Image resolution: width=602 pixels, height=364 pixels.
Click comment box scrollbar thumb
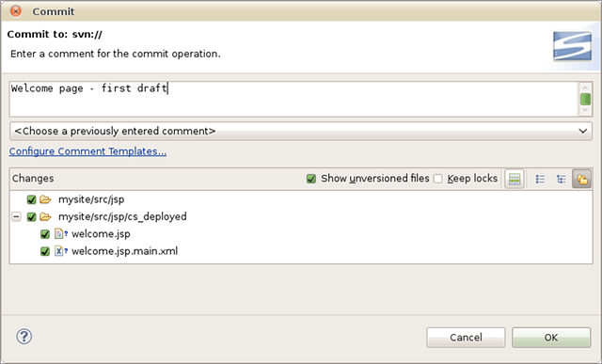[x=585, y=99]
